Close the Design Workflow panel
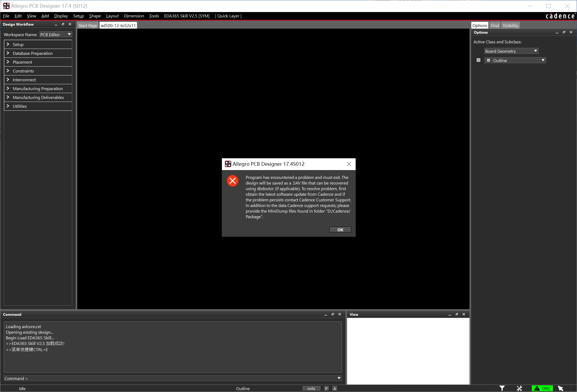577x392 pixels. coord(70,24)
